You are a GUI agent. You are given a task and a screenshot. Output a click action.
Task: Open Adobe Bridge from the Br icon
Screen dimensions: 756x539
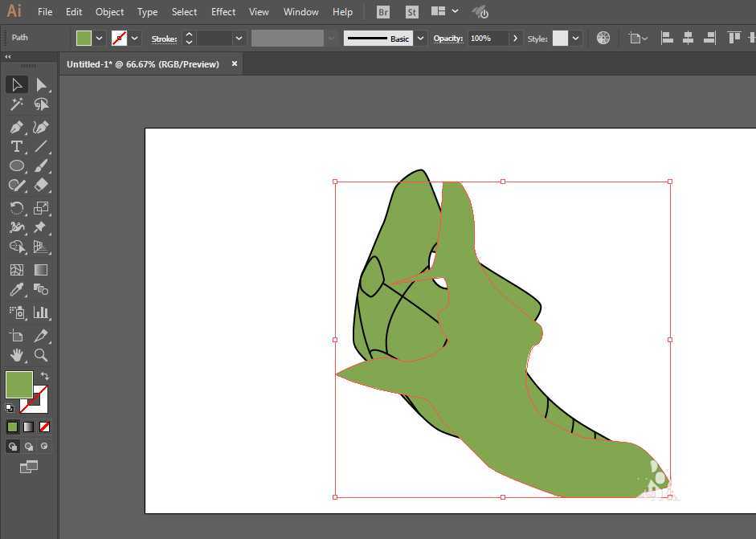pos(383,12)
